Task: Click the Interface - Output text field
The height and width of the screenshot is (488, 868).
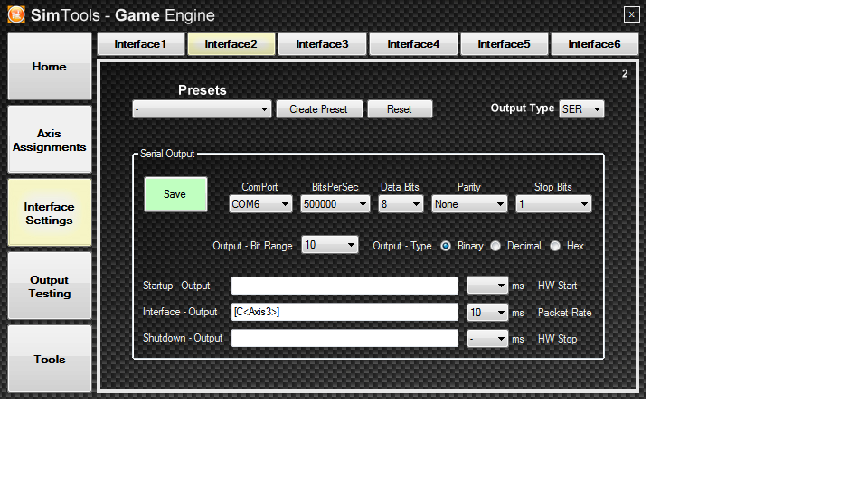Action: [x=344, y=312]
